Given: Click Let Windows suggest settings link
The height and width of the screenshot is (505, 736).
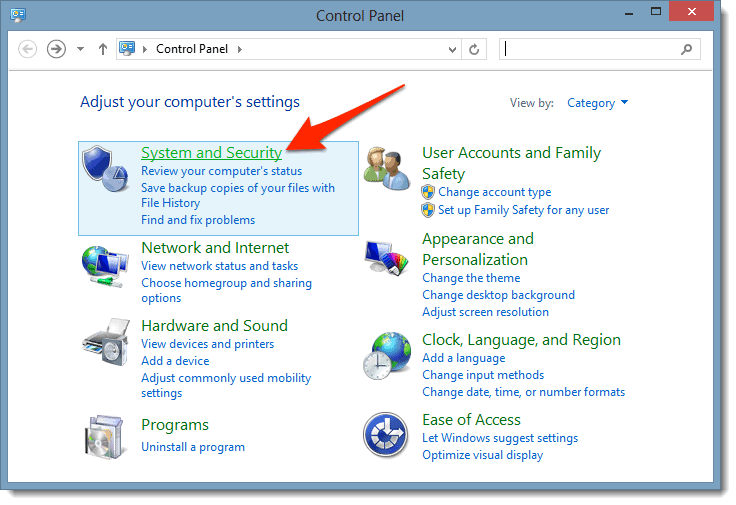Looking at the screenshot, I should tap(500, 437).
